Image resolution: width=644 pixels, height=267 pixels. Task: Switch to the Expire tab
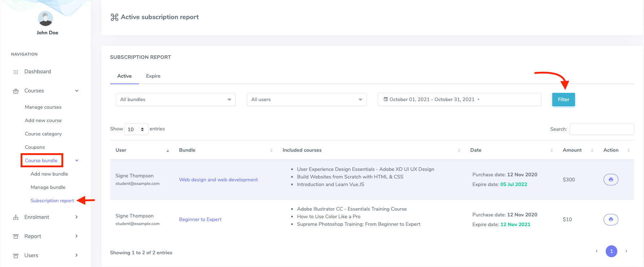[x=153, y=76]
